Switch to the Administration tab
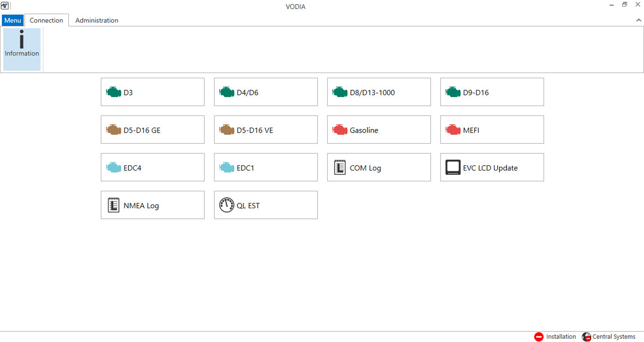The height and width of the screenshot is (342, 644). pos(96,20)
